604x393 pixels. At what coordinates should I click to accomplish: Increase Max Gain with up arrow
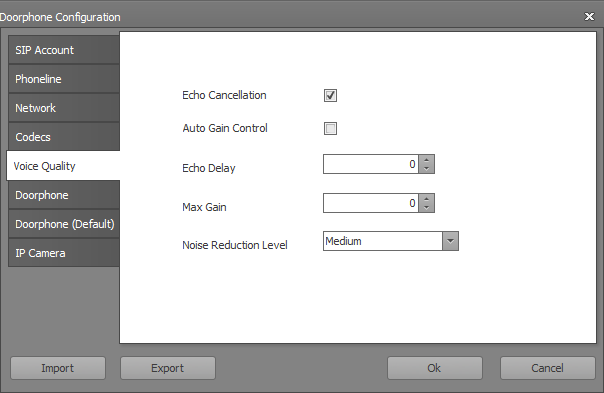(x=426, y=199)
